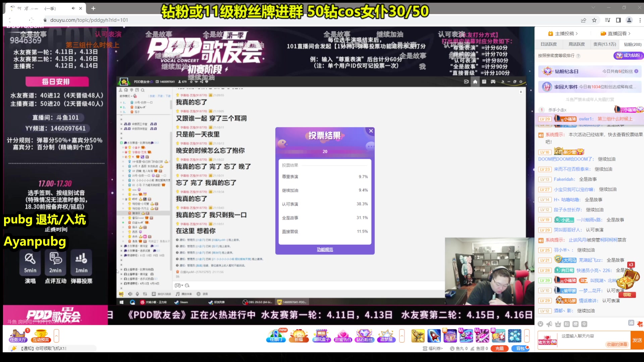Send the purple airplane gift
This screenshot has height=362, width=644.
466,336
